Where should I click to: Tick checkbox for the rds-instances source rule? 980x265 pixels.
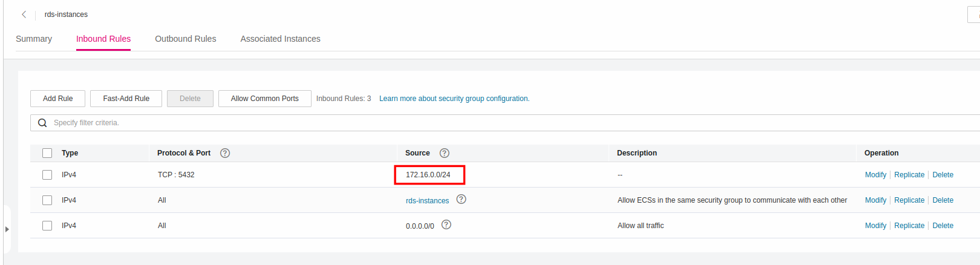(x=47, y=200)
